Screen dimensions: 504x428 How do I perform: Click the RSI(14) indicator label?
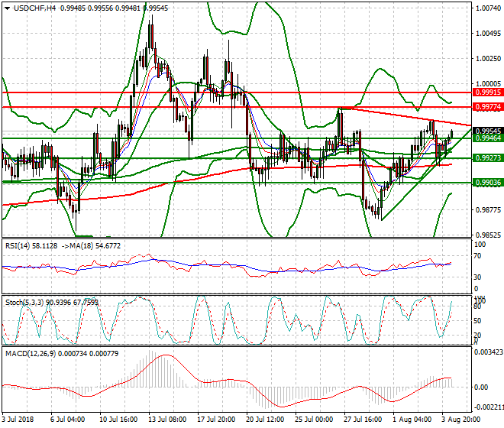(x=21, y=245)
